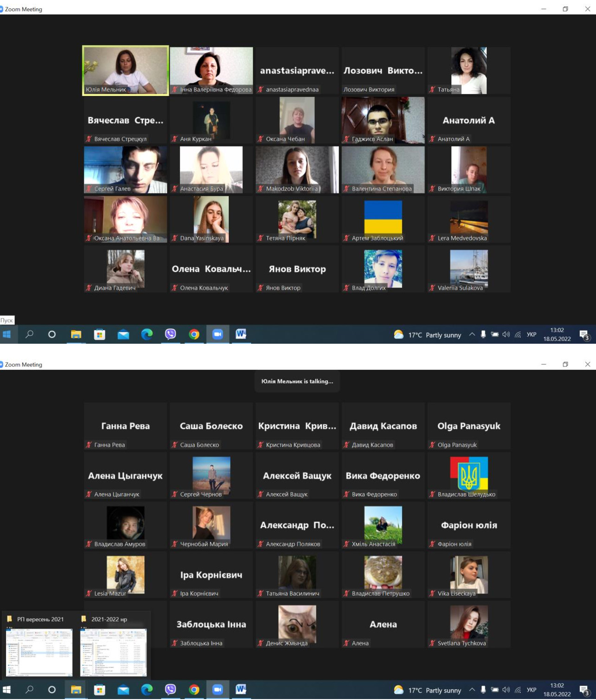Toggle the mute indicator on Інна Валеріївна Федорова's tile
596x700 pixels.
point(175,90)
